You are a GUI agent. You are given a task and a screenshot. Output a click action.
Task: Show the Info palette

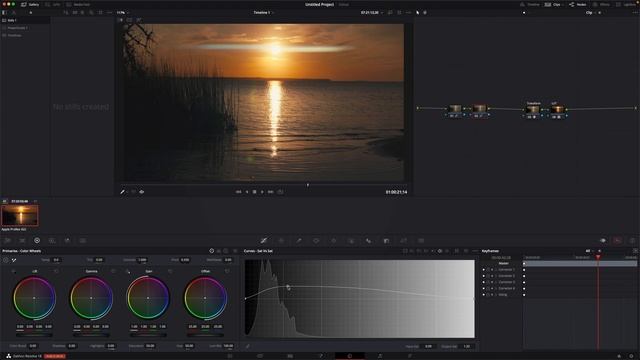tap(632, 241)
